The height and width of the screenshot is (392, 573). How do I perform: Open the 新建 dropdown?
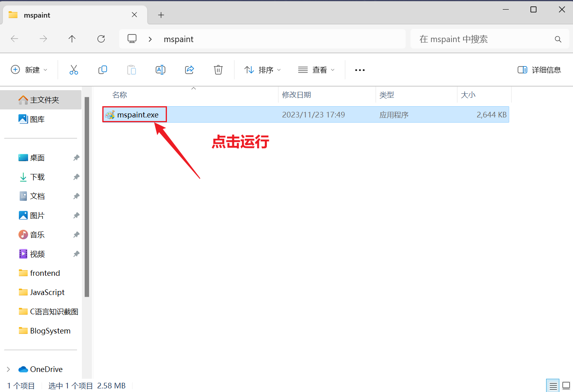[x=29, y=70]
